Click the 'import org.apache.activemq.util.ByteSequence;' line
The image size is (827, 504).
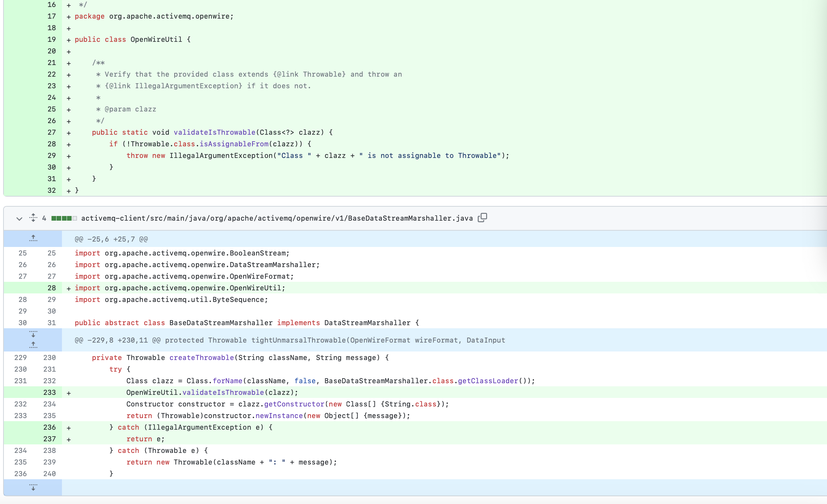pyautogui.click(x=171, y=300)
